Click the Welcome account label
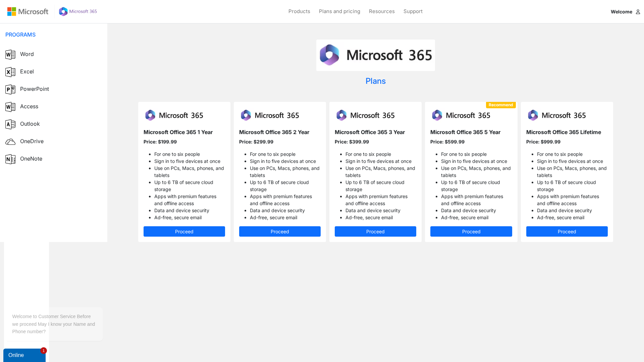The width and height of the screenshot is (644, 362). pos(621,12)
